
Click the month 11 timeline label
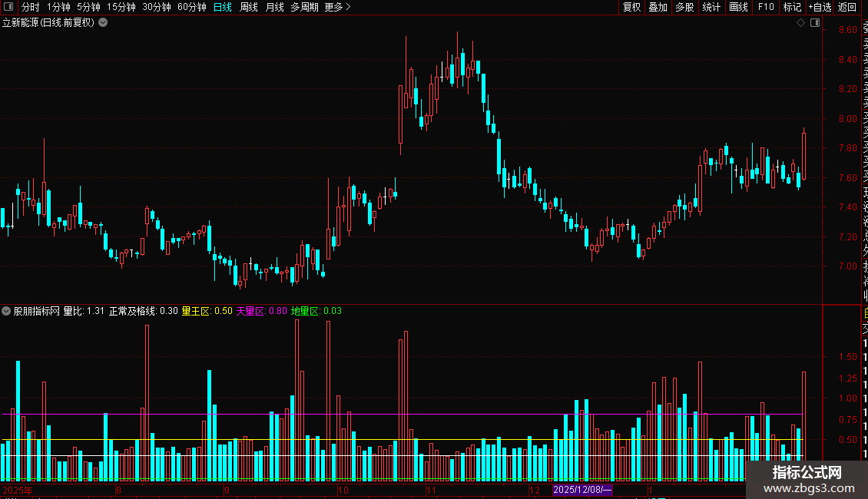[431, 490]
